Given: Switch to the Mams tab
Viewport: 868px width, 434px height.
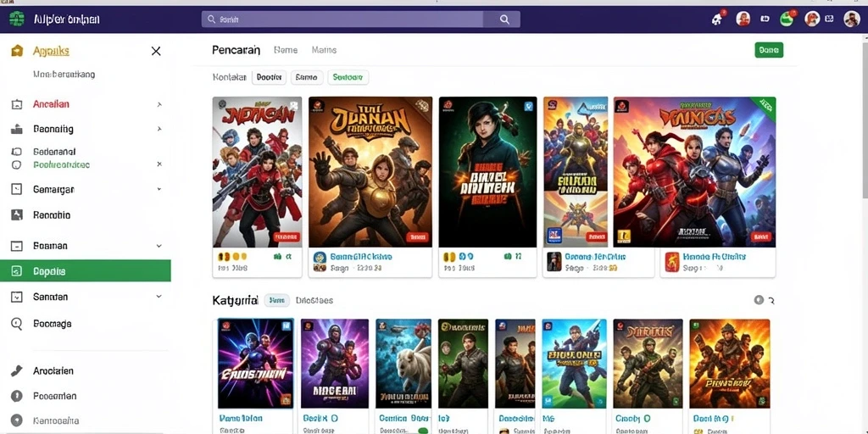Looking at the screenshot, I should [324, 50].
